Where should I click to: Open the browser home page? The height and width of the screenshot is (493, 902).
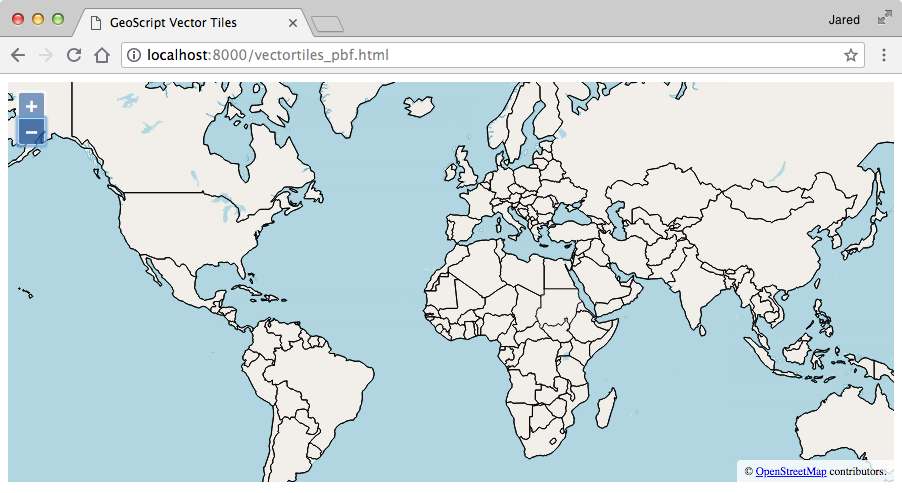(x=102, y=55)
